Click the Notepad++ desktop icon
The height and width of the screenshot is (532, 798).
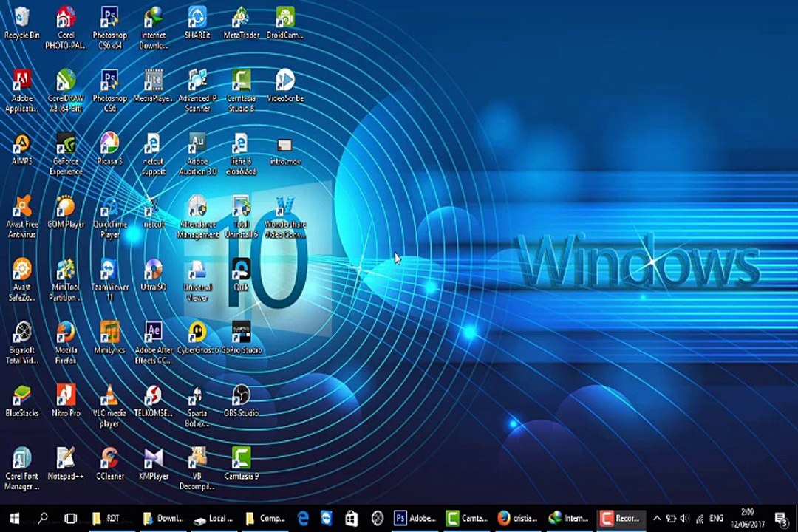coord(66,464)
